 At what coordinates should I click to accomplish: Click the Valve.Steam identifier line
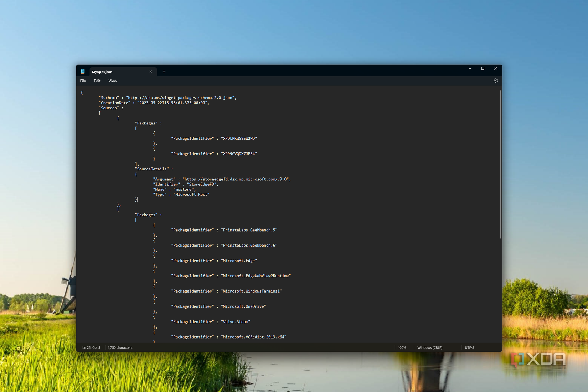pos(211,322)
